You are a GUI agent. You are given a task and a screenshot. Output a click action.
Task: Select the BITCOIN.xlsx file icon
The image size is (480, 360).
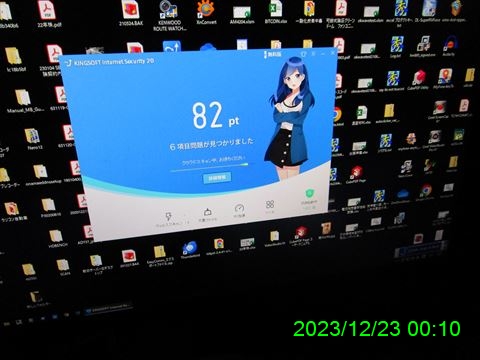point(275,12)
